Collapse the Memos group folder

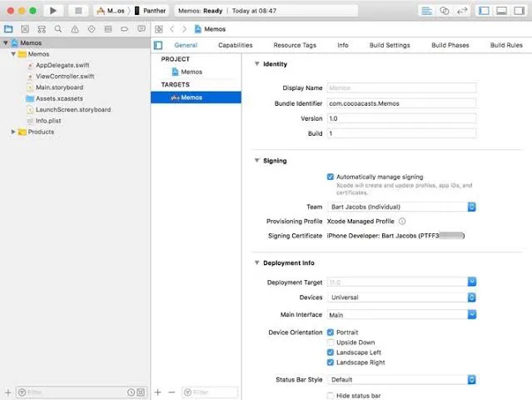[x=13, y=54]
